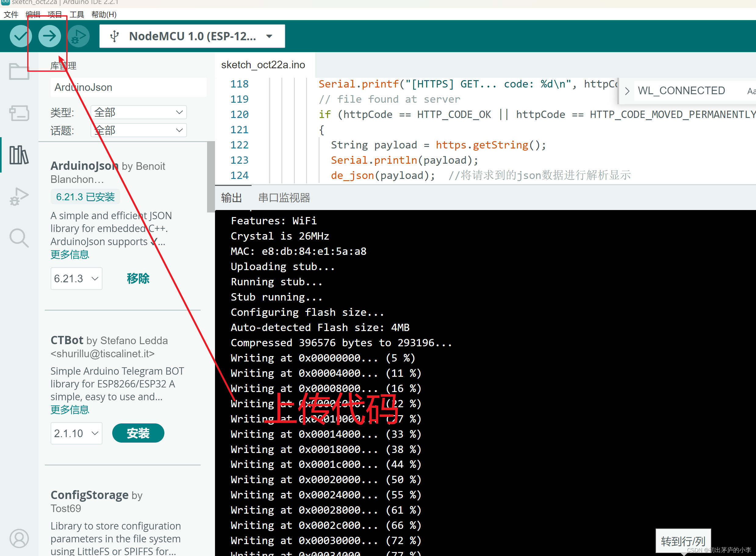Open the Debug panel sidebar icon
The height and width of the screenshot is (556, 756).
(19, 197)
